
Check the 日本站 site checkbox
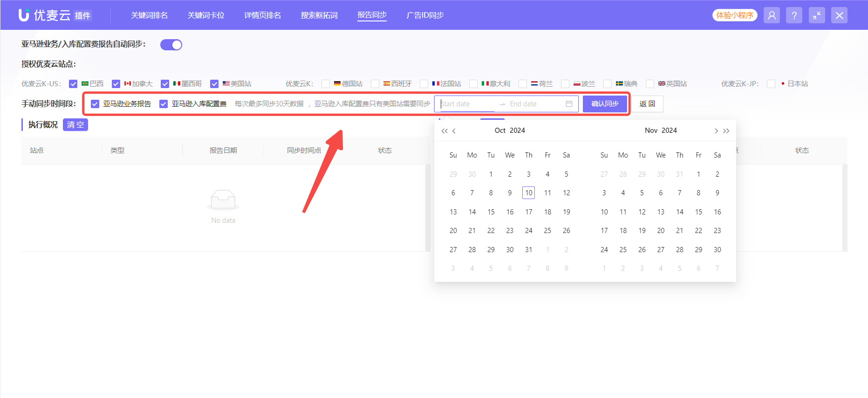[771, 84]
